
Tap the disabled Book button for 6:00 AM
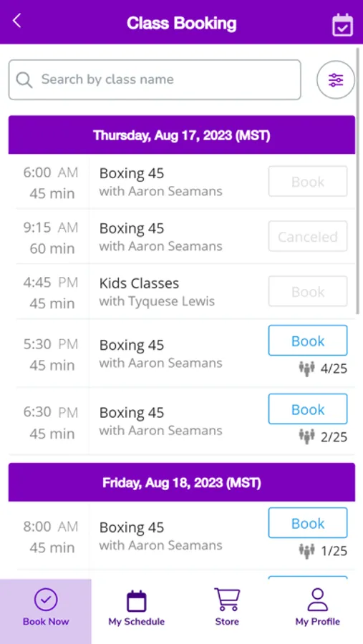[x=308, y=181]
